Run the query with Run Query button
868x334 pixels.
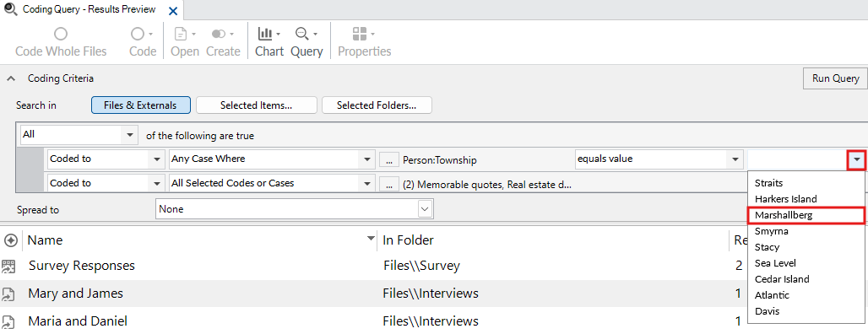[835, 78]
